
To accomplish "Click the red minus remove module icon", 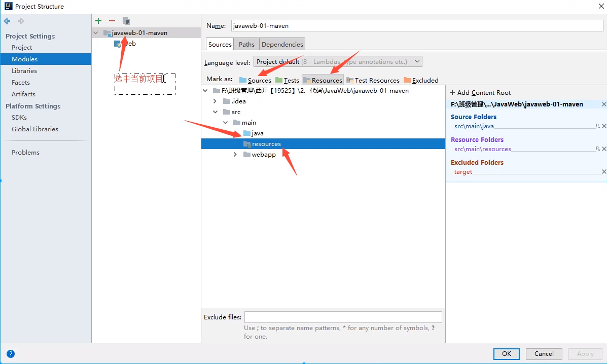I will click(112, 21).
